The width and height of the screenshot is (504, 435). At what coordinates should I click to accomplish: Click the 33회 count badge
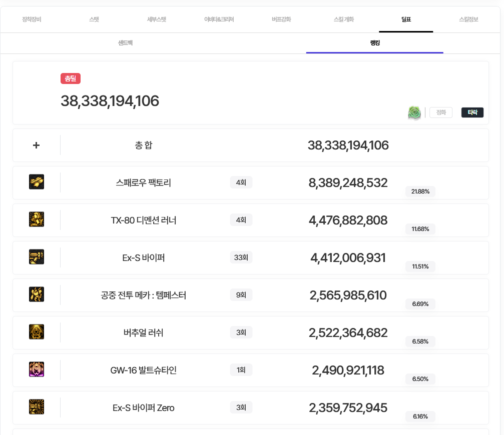tap(241, 257)
